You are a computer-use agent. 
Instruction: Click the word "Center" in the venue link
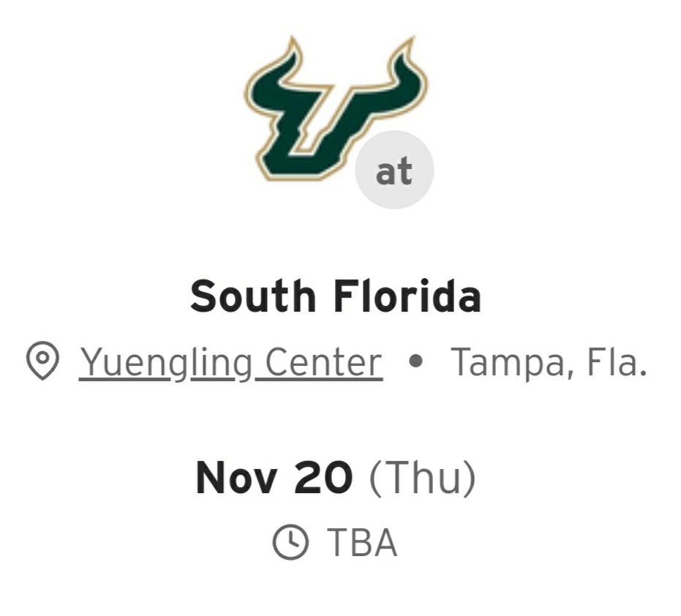click(x=323, y=361)
